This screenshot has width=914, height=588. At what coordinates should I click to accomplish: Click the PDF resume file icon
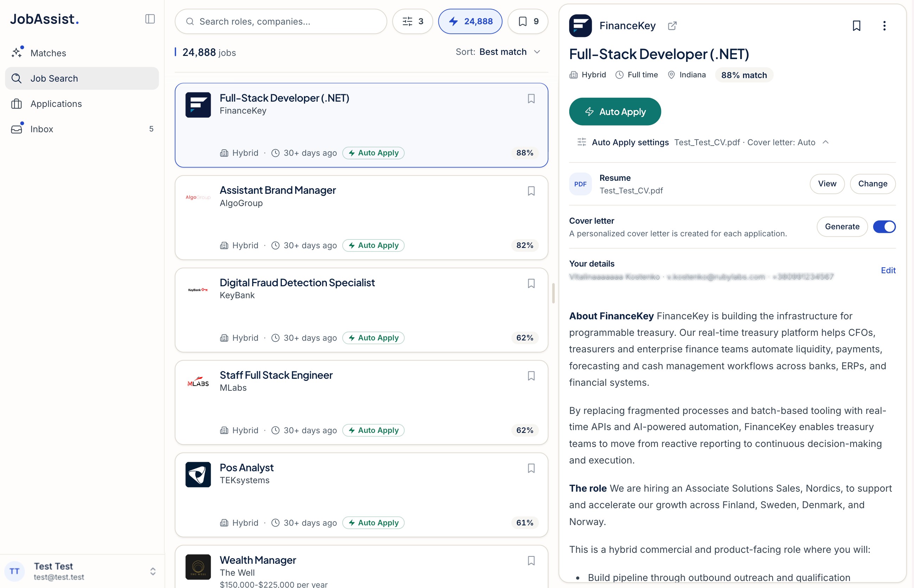coord(580,184)
